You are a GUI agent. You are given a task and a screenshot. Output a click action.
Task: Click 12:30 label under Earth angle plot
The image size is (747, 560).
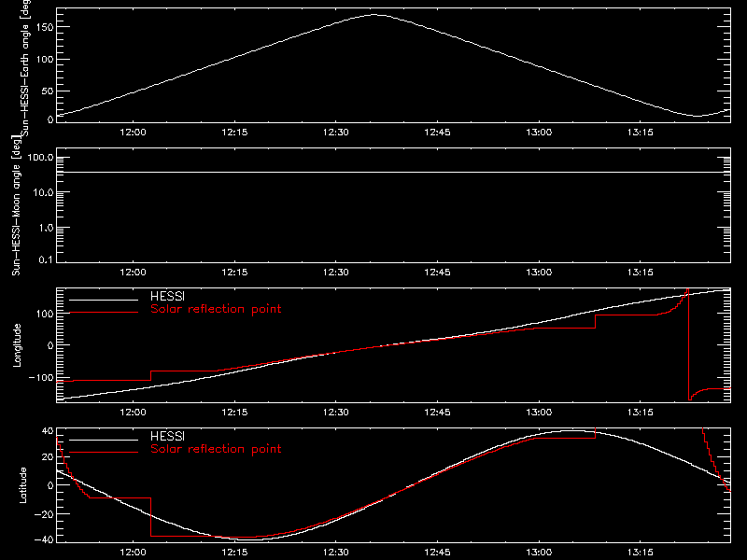click(x=336, y=133)
